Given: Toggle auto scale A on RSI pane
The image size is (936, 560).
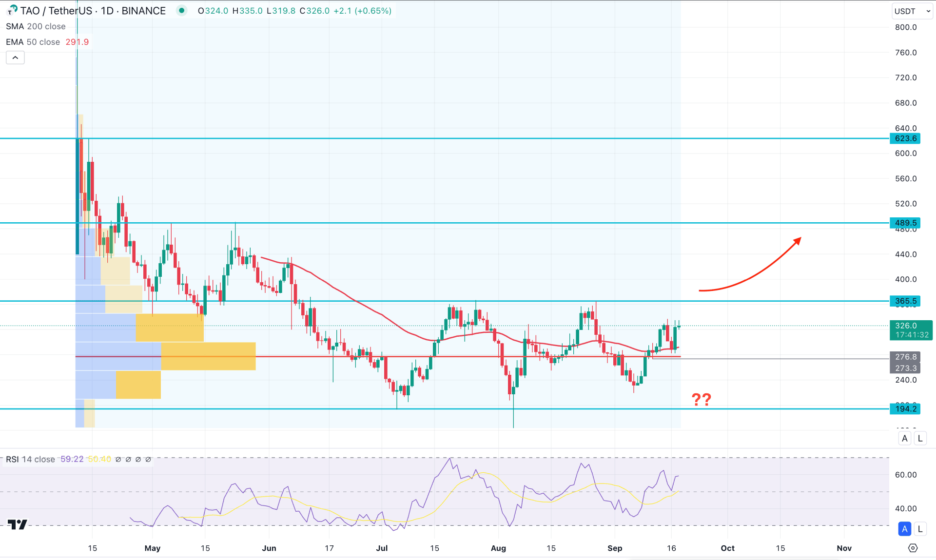Looking at the screenshot, I should click(x=905, y=529).
